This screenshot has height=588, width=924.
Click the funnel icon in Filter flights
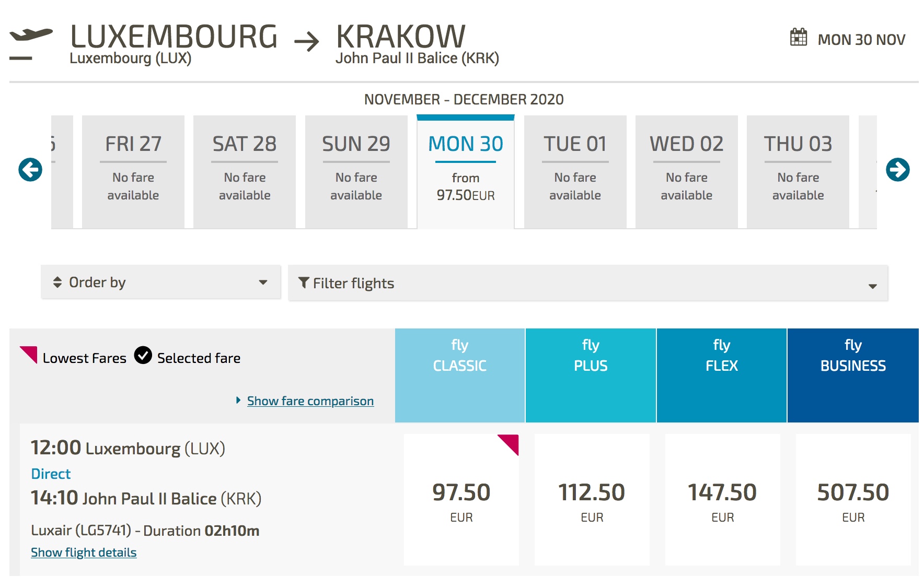[304, 283]
